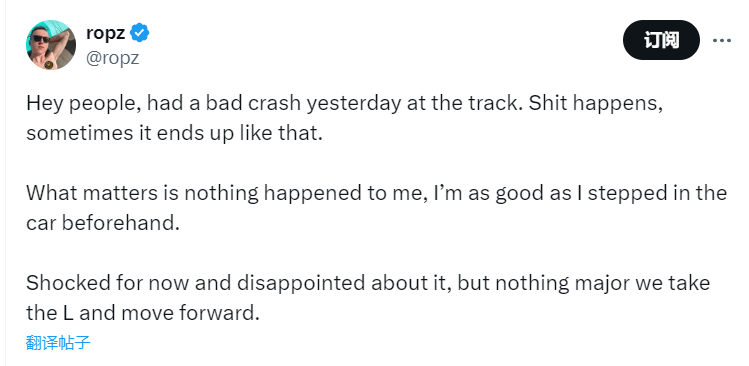Screen dimensions: 749x366
Task: Visit the @ropz handle link
Action: [112, 58]
